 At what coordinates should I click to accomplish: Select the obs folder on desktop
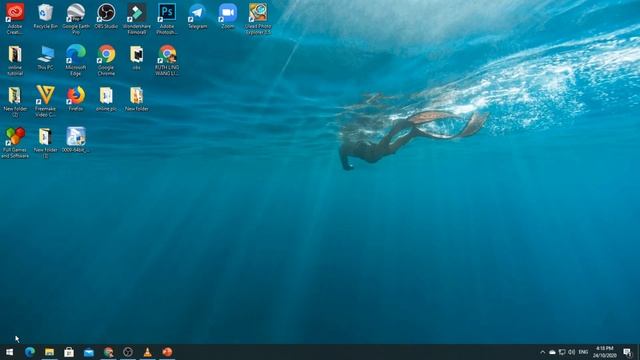pyautogui.click(x=137, y=58)
